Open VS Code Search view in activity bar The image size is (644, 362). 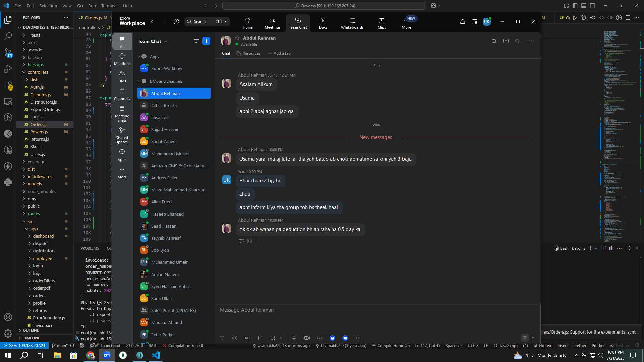pos(8,36)
